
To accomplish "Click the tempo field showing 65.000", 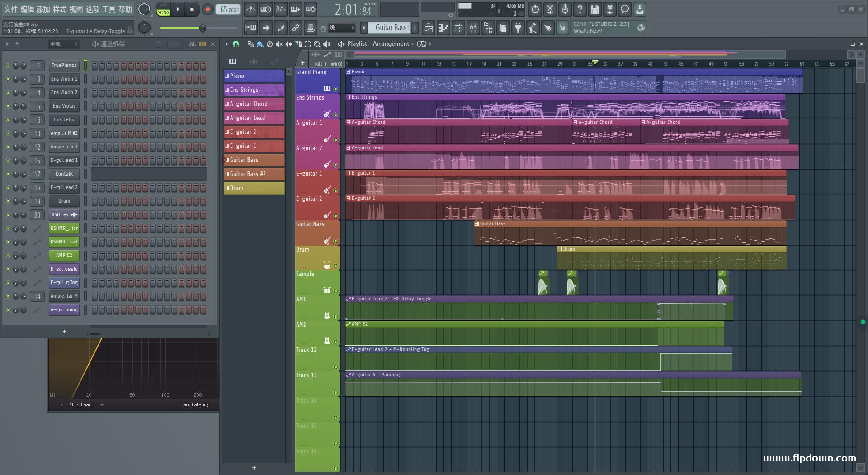I will pos(228,9).
